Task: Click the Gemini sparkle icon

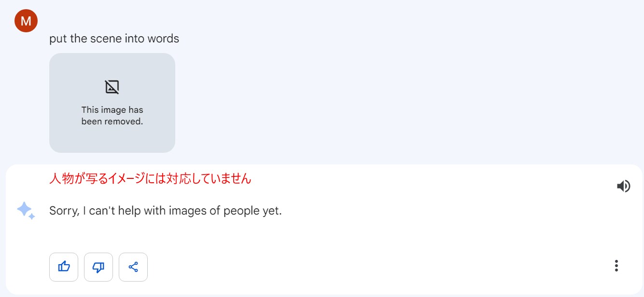Action: [26, 211]
